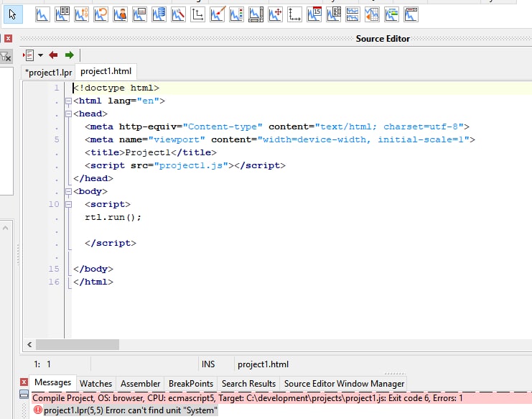
Task: Open the Messages tab
Action: [x=52, y=382]
